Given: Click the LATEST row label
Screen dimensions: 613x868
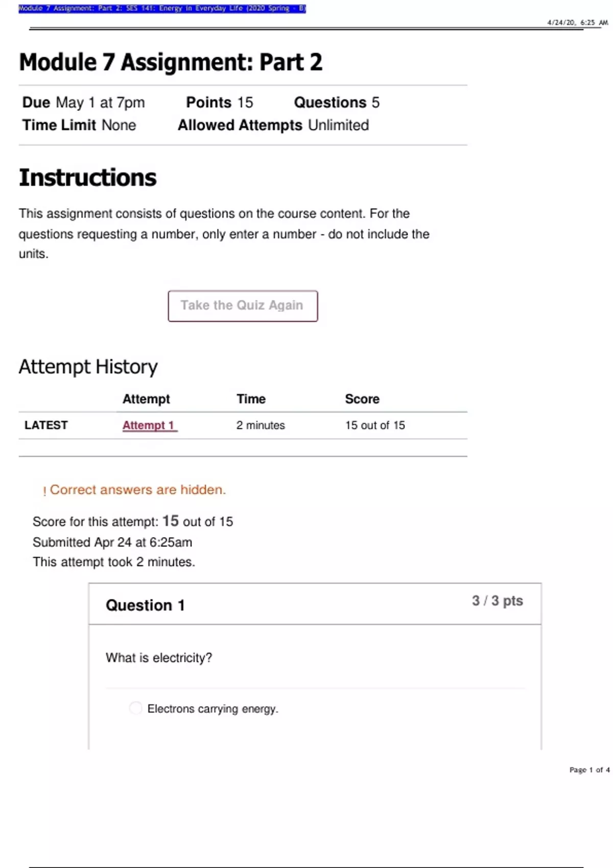Looking at the screenshot, I should coord(46,425).
